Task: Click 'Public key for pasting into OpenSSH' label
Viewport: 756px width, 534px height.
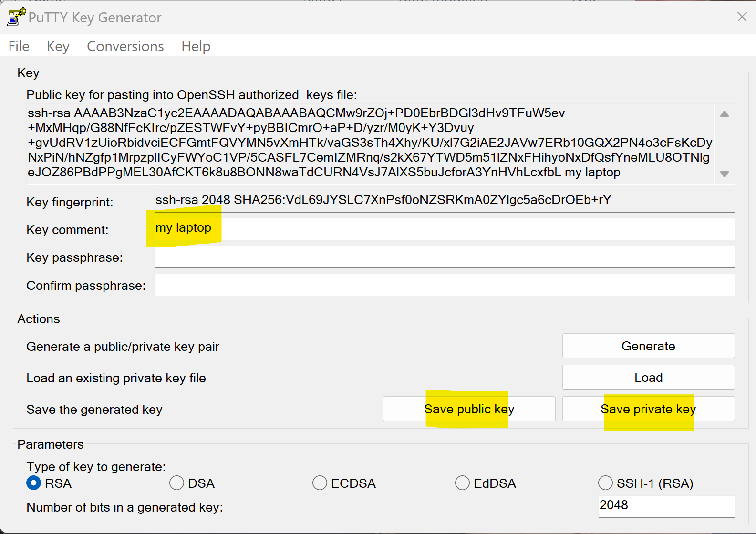Action: click(x=191, y=95)
